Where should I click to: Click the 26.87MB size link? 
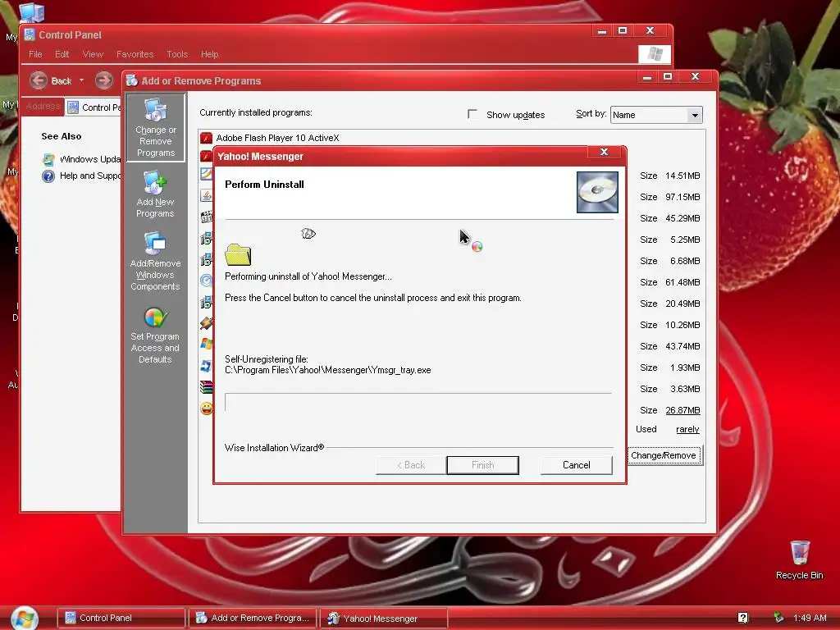(682, 410)
